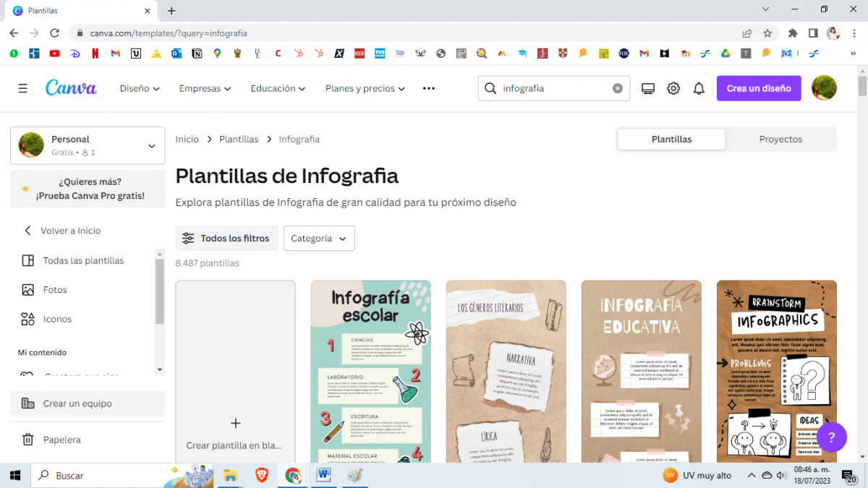This screenshot has width=868, height=488.
Task: Clear the infografia search query
Action: pyautogui.click(x=617, y=87)
